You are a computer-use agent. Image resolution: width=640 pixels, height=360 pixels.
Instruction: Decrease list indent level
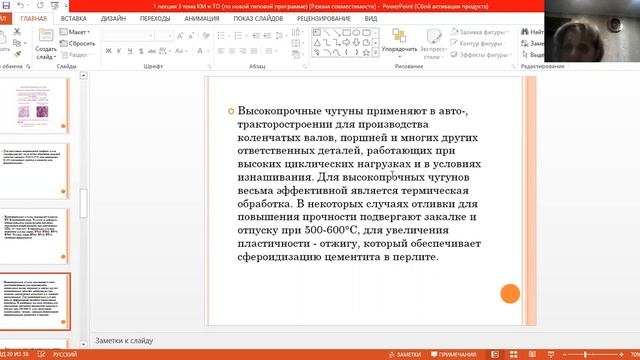(x=256, y=36)
